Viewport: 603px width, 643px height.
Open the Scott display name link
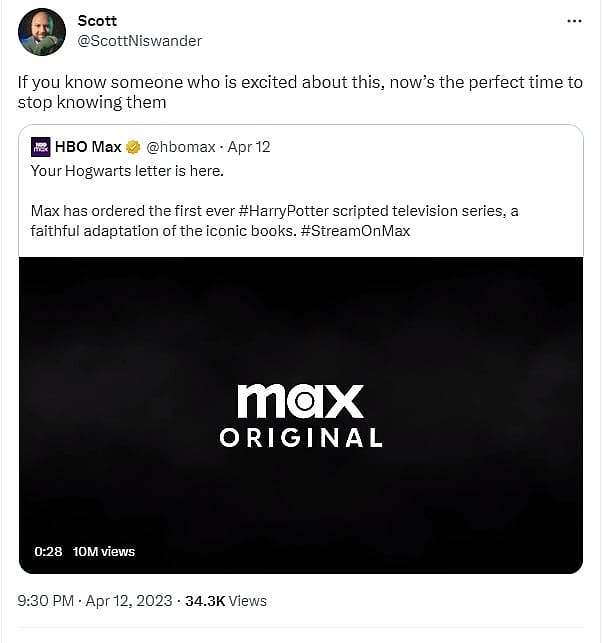point(97,21)
